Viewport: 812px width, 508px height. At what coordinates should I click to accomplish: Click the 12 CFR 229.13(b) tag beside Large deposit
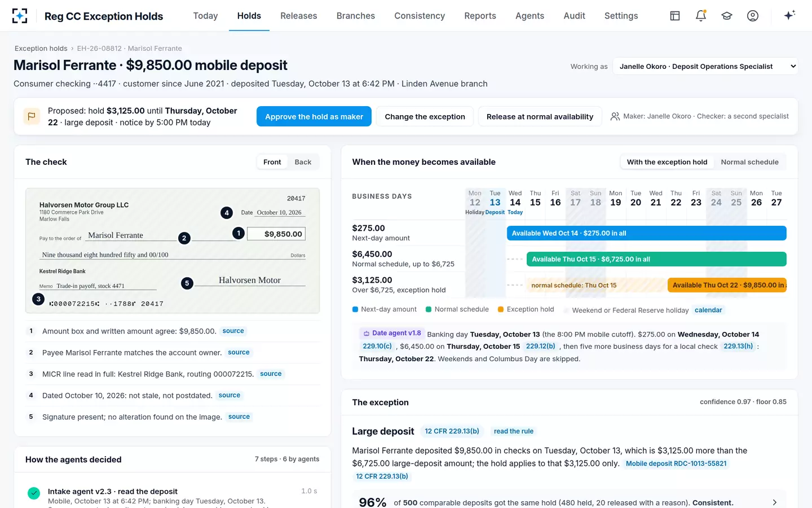click(452, 431)
